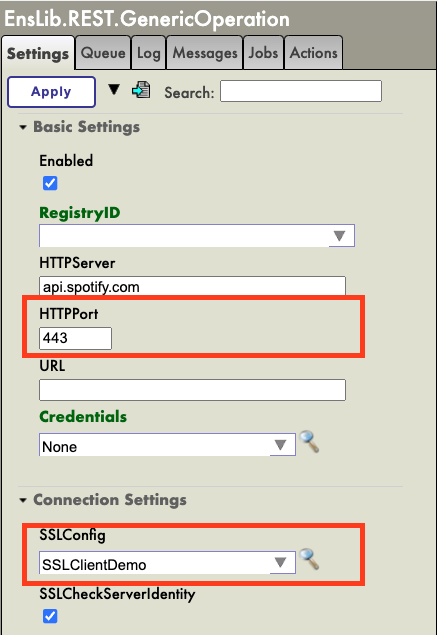The image size is (438, 635).
Task: Click the settings Search input field
Action: [x=301, y=91]
